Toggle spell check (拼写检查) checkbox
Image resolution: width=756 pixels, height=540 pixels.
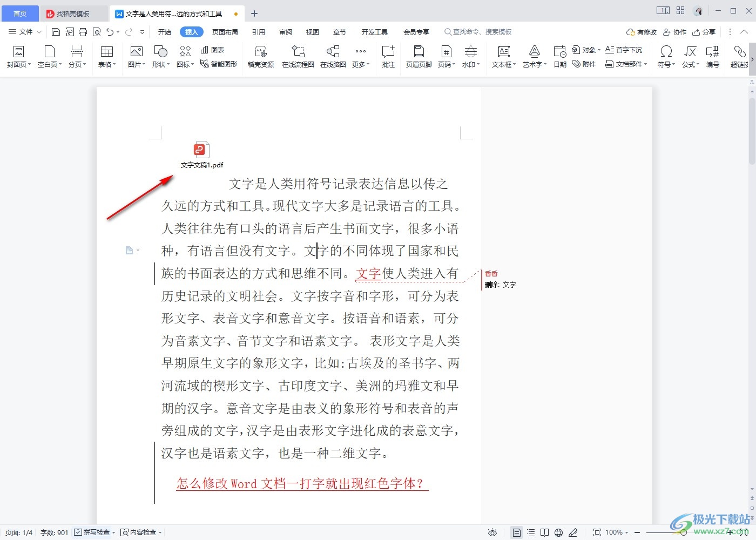[78, 532]
